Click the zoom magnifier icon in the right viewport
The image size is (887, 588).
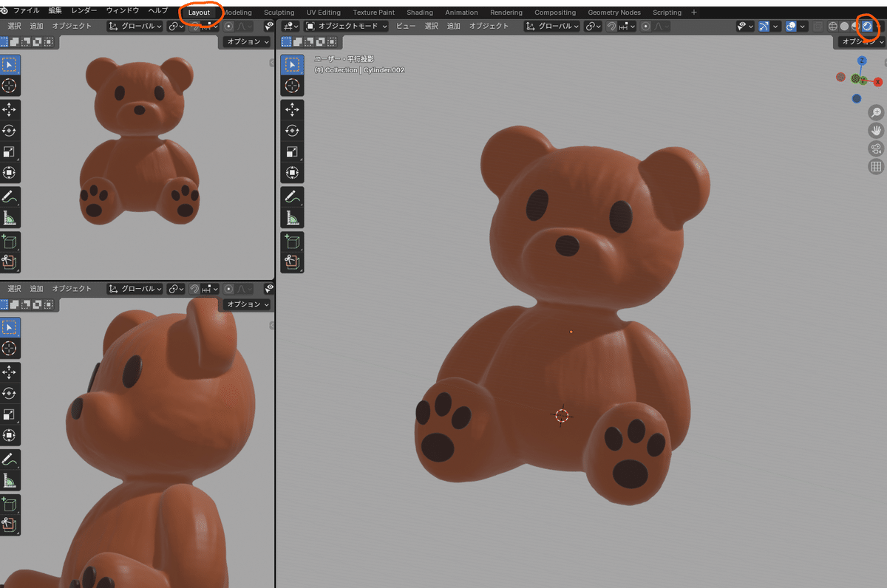click(x=876, y=112)
